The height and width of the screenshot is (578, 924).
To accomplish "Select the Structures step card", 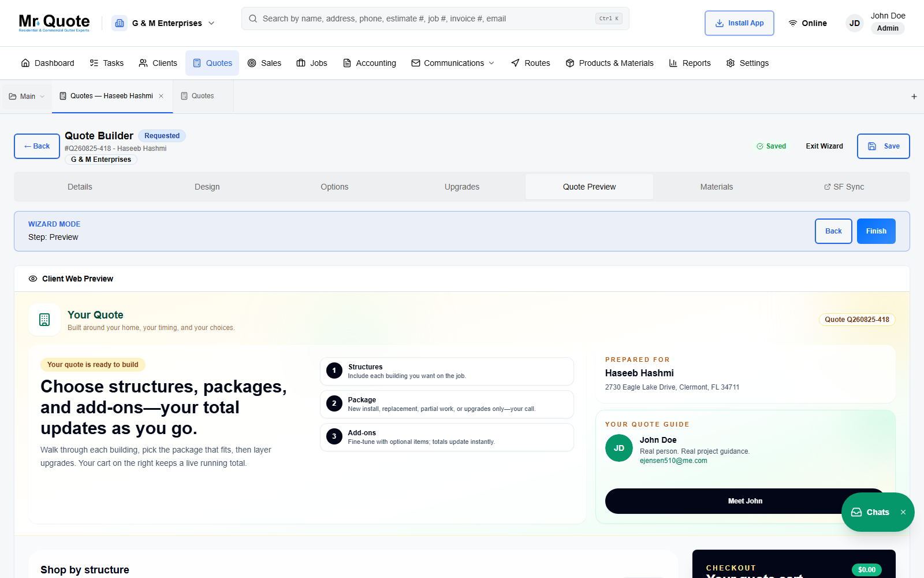I will 447,371.
